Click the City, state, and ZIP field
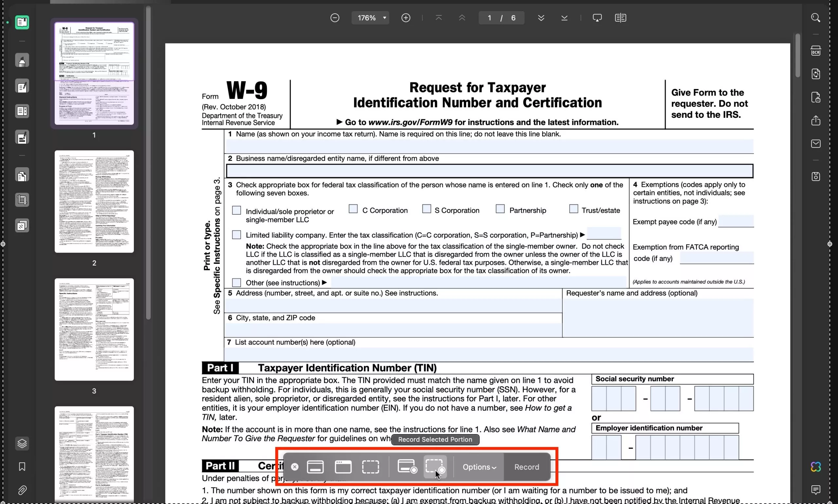This screenshot has height=504, width=838. [393, 330]
